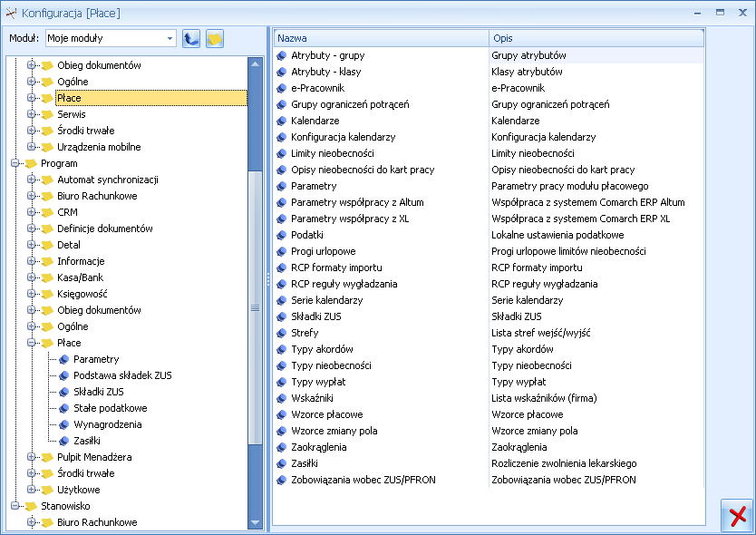Click the Strefy row icon

282,333
